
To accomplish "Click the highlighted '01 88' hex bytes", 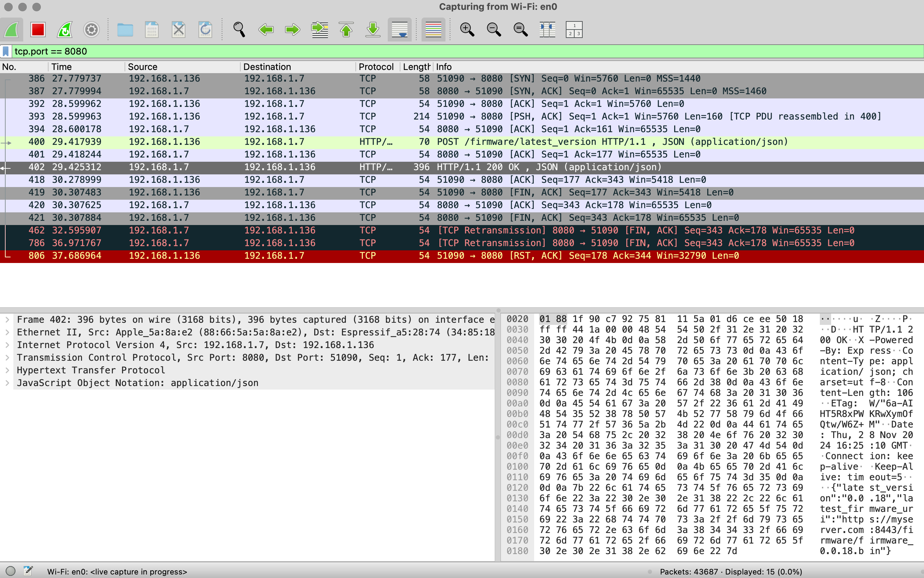I will click(x=553, y=319).
